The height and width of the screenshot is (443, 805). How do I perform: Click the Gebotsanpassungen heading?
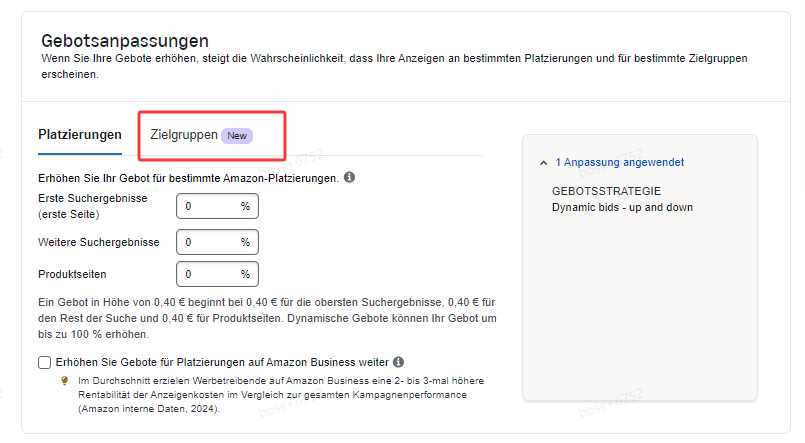click(125, 41)
